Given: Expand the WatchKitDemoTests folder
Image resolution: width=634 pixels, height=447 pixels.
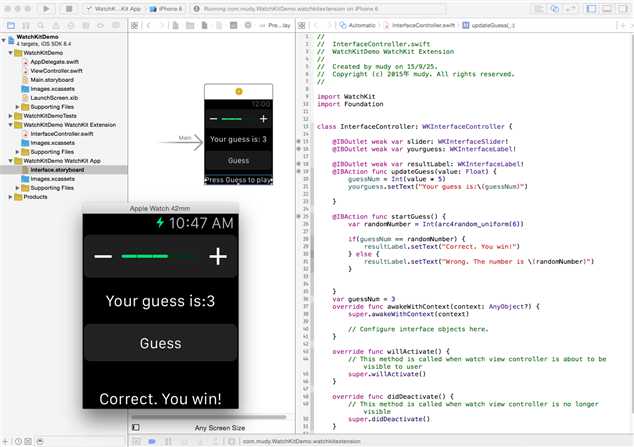Looking at the screenshot, I should (11, 116).
